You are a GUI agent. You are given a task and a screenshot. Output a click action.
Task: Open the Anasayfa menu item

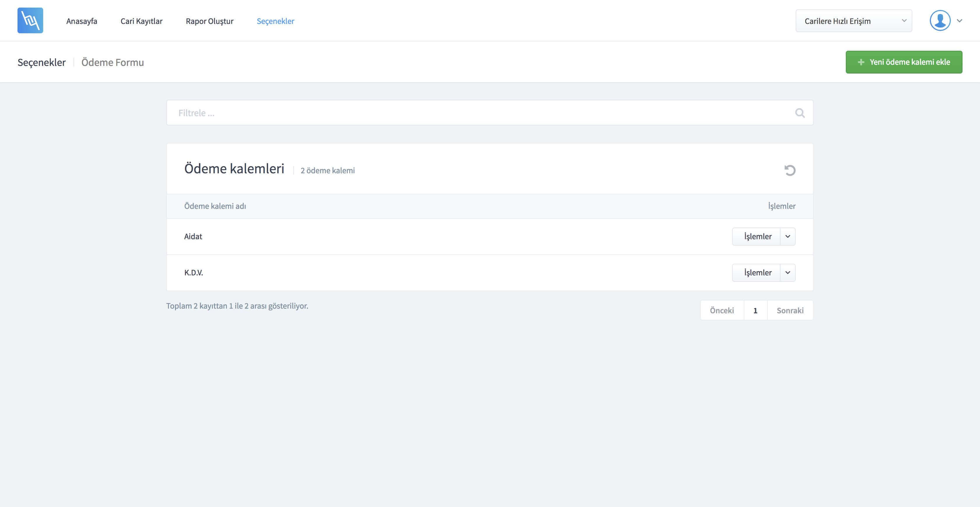point(81,21)
